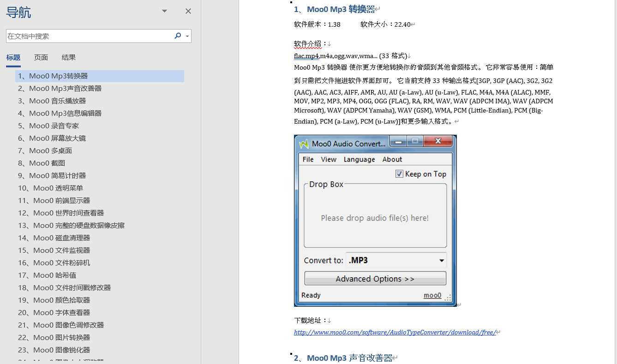Screen dimensions: 617x364
Task: Go to heading 12、Moo0 世界时间查看器
Action: coord(61,213)
